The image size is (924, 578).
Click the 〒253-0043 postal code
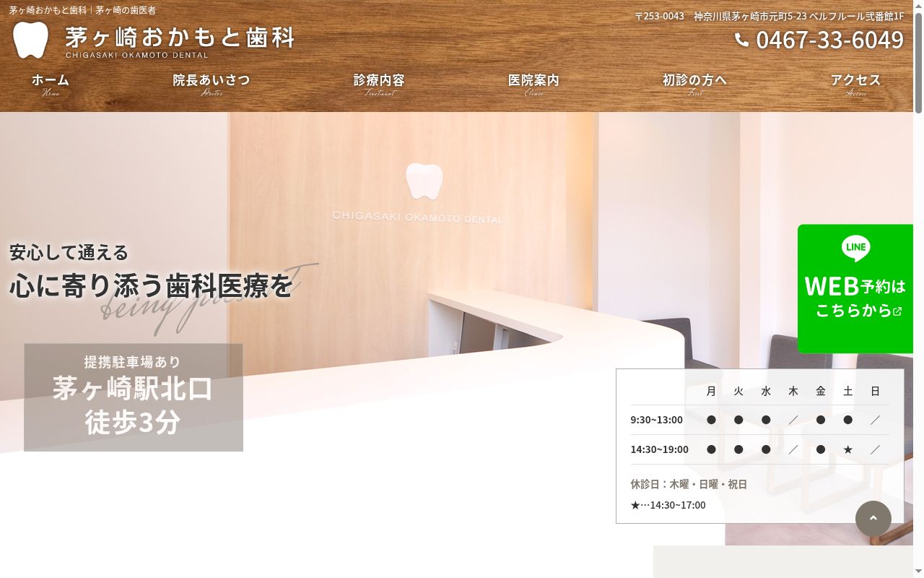[660, 16]
